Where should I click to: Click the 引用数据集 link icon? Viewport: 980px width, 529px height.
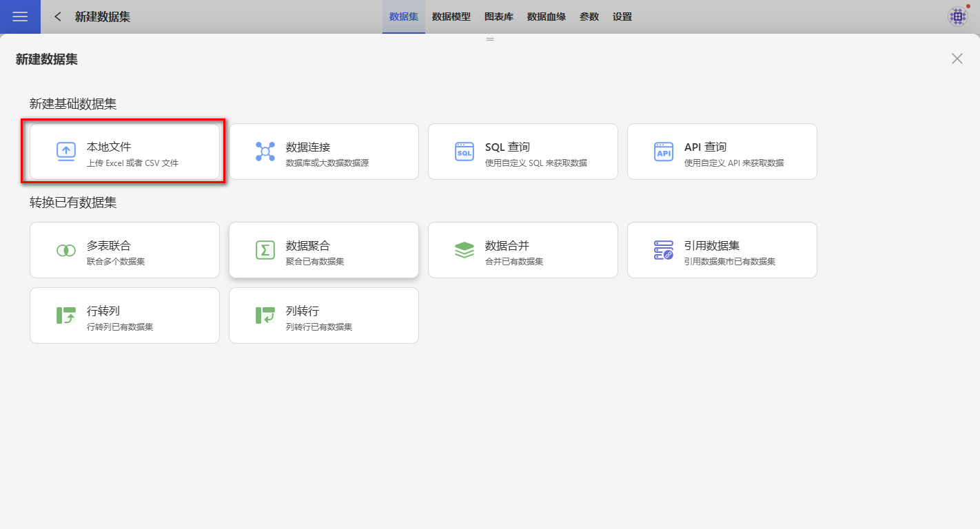[x=664, y=250]
